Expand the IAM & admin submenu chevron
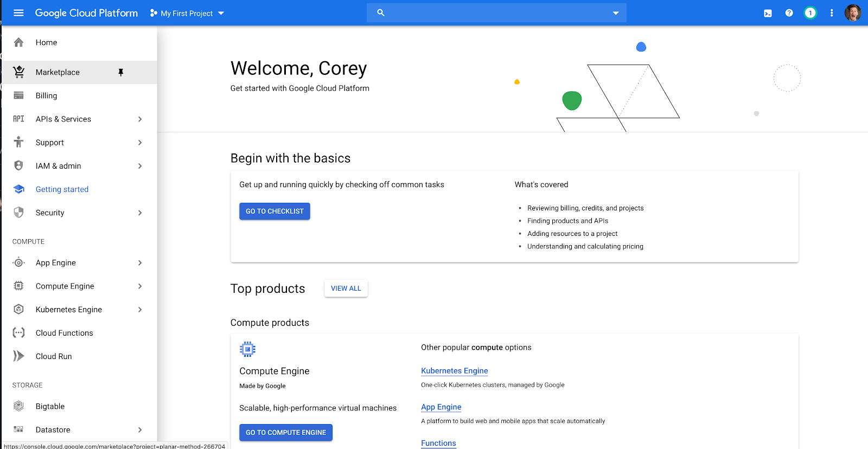Viewport: 868px width, 449px height. [x=140, y=165]
